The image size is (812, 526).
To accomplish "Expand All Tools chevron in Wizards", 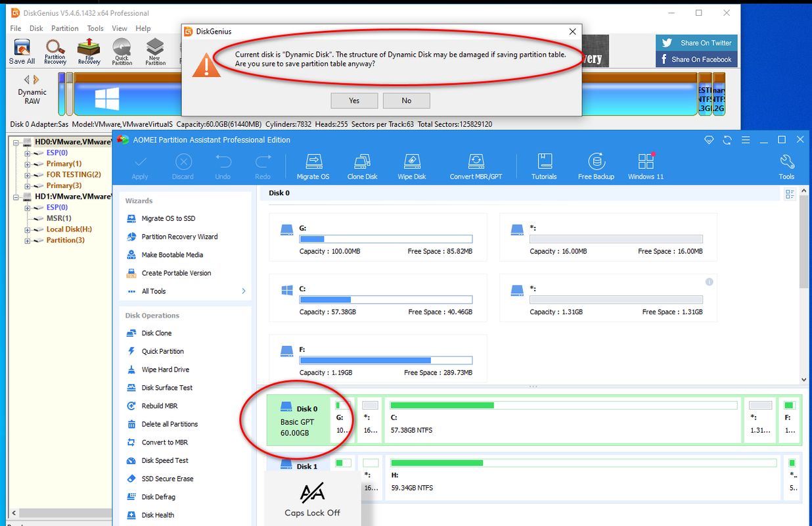I will pyautogui.click(x=244, y=291).
